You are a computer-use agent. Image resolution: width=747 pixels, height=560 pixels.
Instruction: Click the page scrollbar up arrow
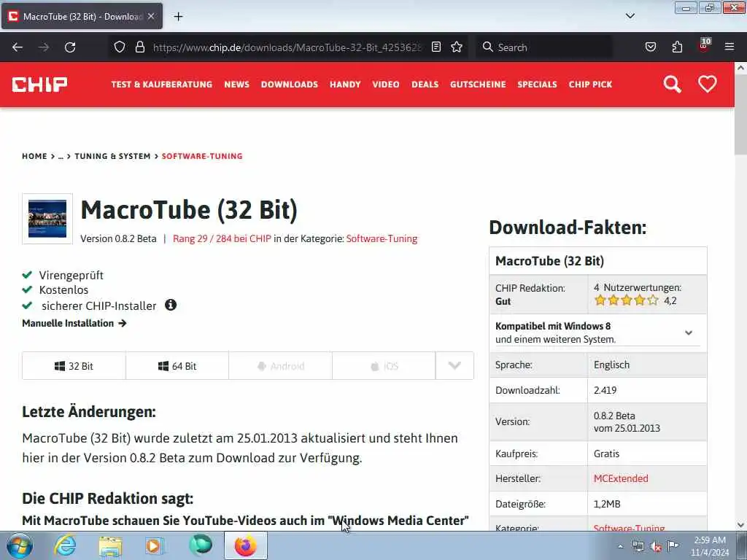coord(740,68)
